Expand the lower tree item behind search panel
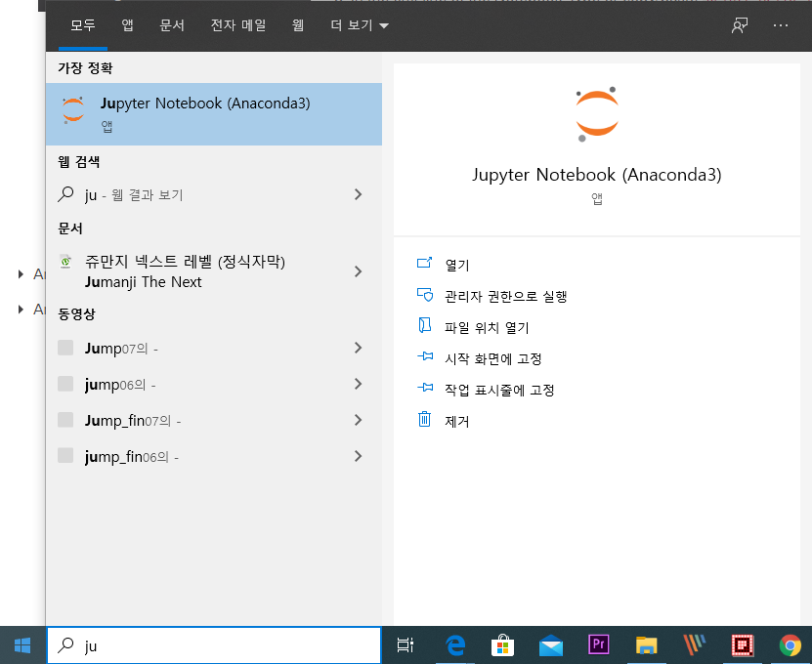 pos(21,310)
